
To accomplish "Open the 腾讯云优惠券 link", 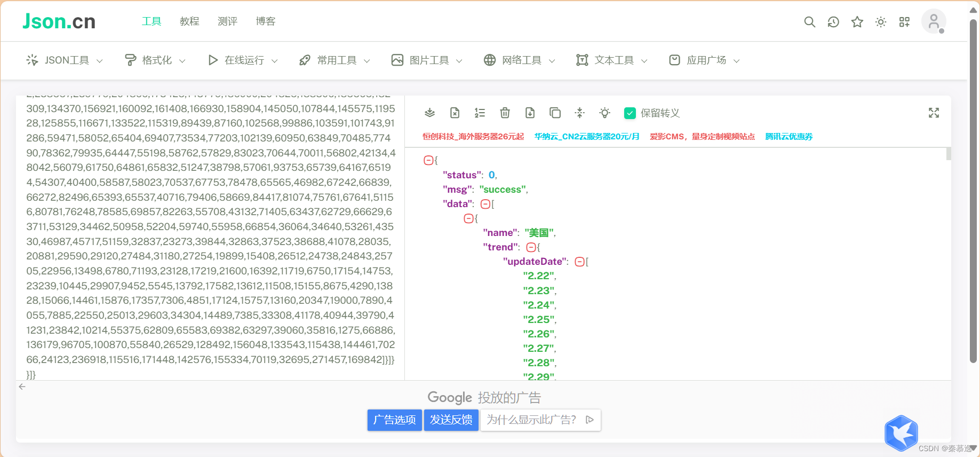I will coord(789,137).
